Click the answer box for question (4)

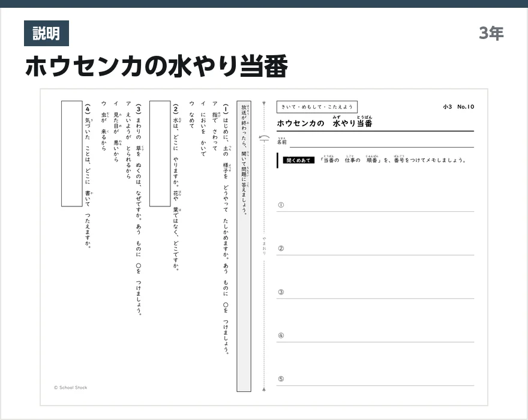(x=72, y=154)
